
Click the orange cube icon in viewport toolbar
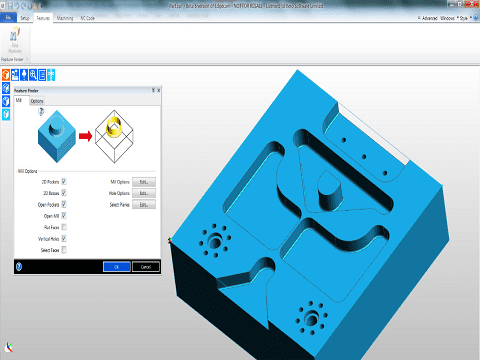tap(6, 75)
